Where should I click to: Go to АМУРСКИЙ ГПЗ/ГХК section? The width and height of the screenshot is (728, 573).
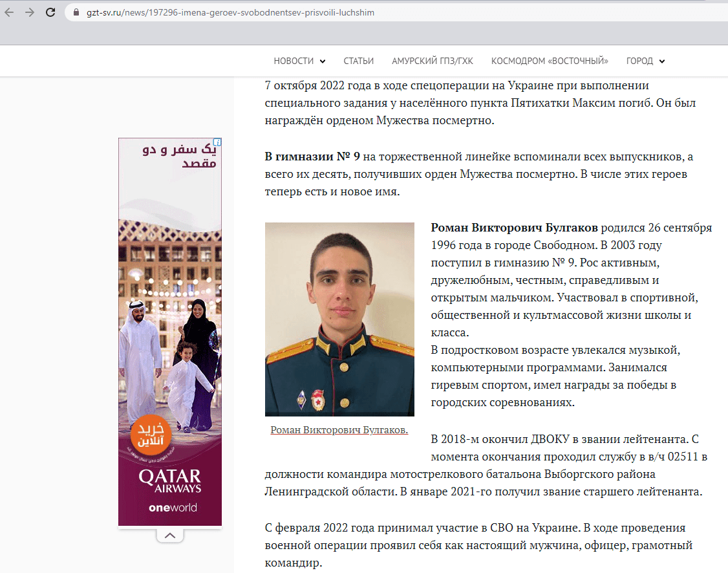tap(432, 61)
